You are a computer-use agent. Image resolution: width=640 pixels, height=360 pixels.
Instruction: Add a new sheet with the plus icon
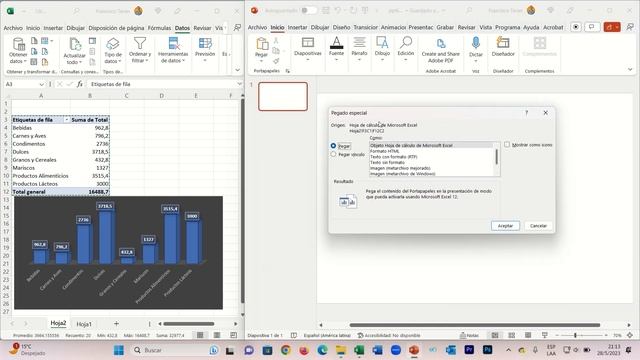pyautogui.click(x=116, y=323)
